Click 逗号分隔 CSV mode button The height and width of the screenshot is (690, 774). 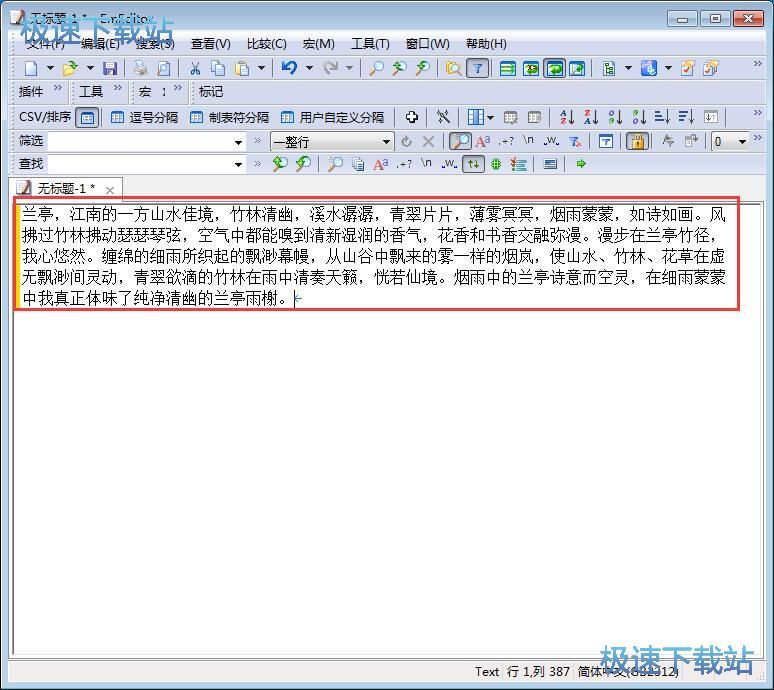click(x=144, y=117)
